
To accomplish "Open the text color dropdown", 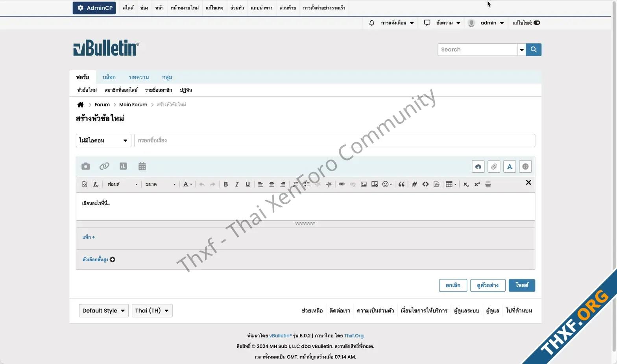I will click(188, 184).
